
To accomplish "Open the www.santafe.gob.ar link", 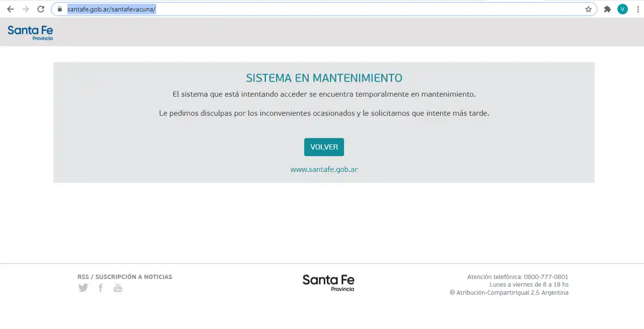I will click(x=324, y=169).
